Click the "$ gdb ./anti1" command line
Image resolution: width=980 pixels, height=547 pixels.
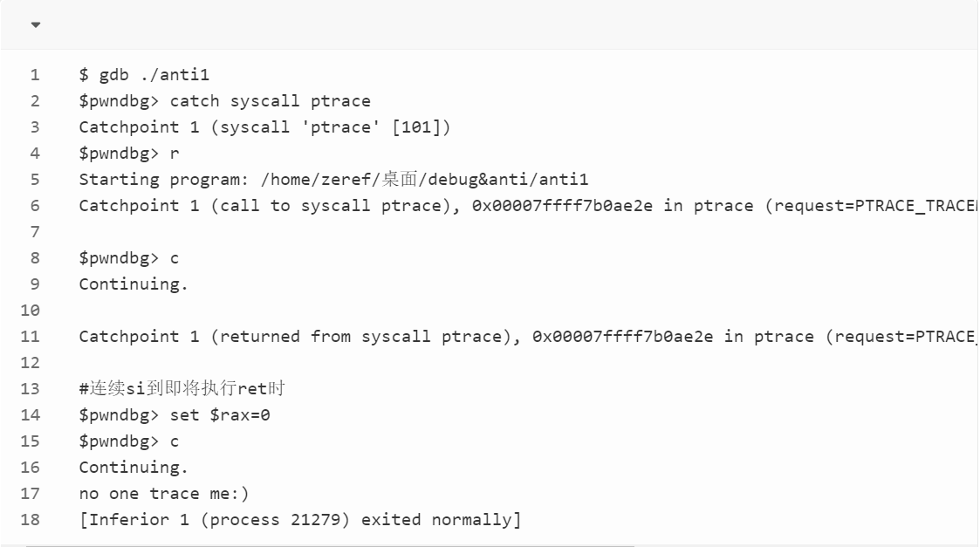tap(144, 75)
